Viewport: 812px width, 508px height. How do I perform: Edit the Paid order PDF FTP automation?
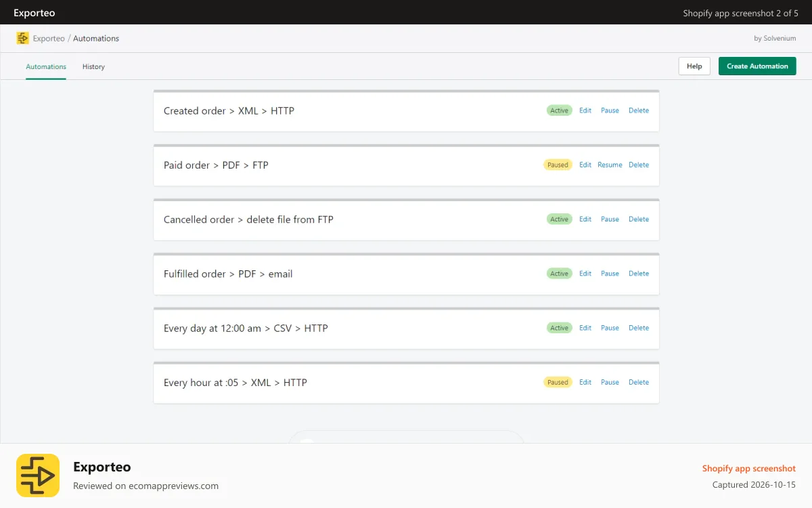click(585, 165)
